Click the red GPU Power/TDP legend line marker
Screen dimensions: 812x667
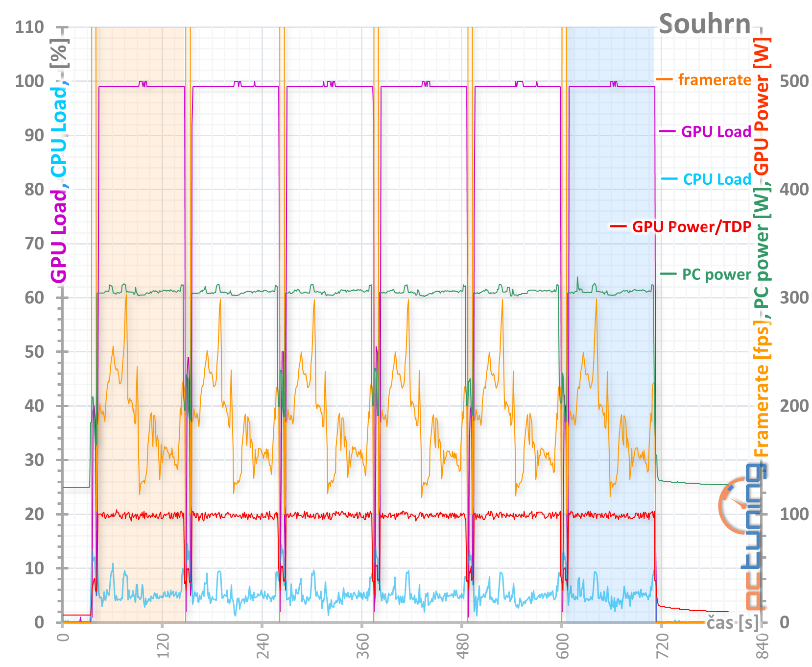pos(619,226)
